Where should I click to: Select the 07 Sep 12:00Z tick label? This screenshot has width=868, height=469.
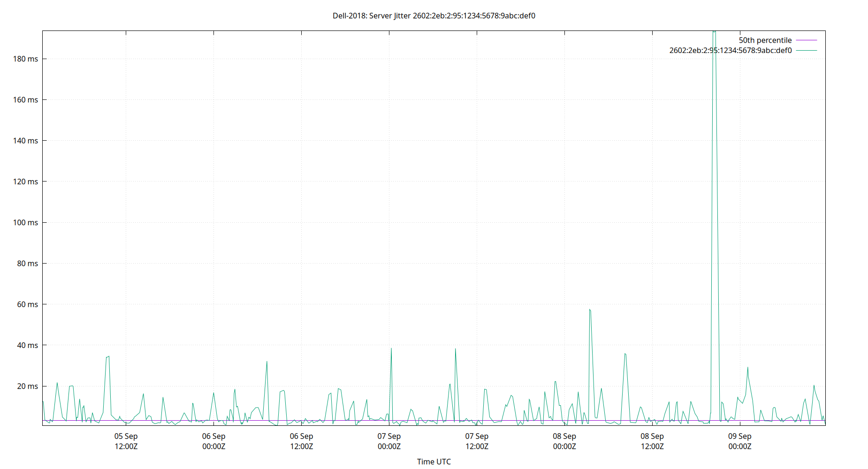[x=477, y=441]
